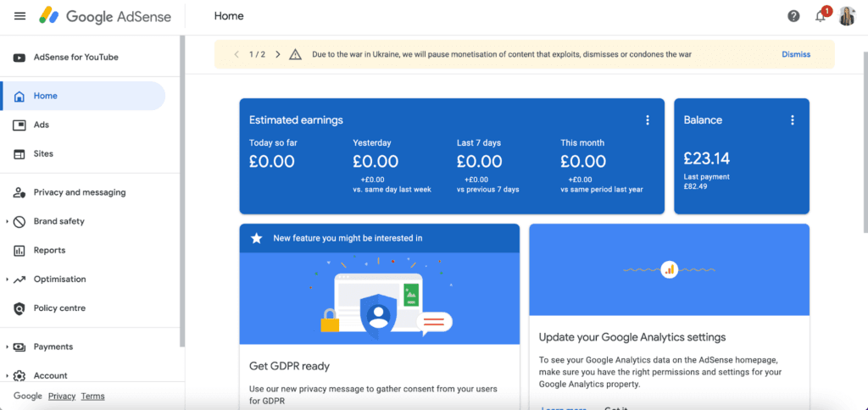The width and height of the screenshot is (868, 410).
Task: Expand the Payments section
Action: tap(8, 347)
